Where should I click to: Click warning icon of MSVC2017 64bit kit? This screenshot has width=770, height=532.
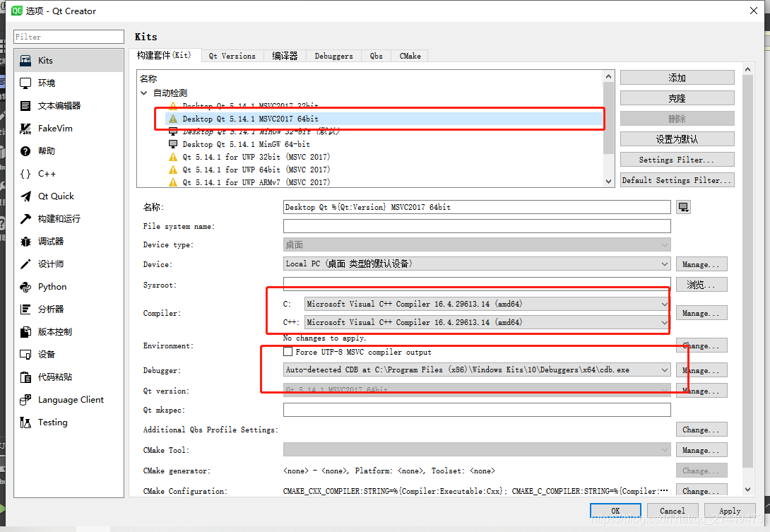coord(173,119)
